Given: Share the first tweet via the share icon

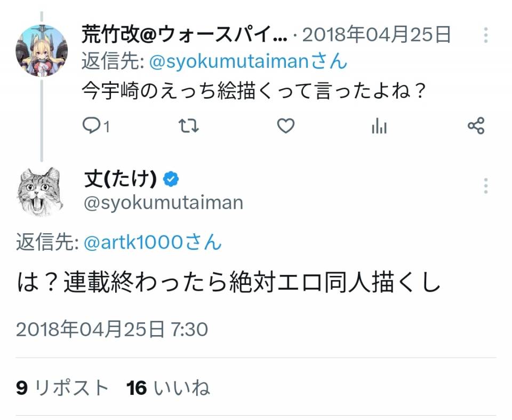Looking at the screenshot, I should pyautogui.click(x=476, y=126).
